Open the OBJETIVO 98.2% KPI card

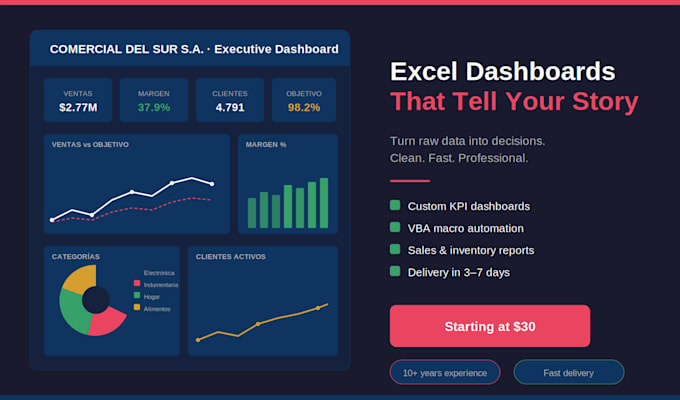point(304,100)
